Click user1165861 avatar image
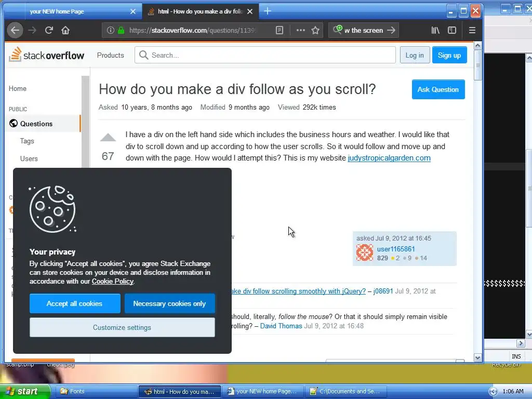The width and height of the screenshot is (532, 399). pos(365,253)
